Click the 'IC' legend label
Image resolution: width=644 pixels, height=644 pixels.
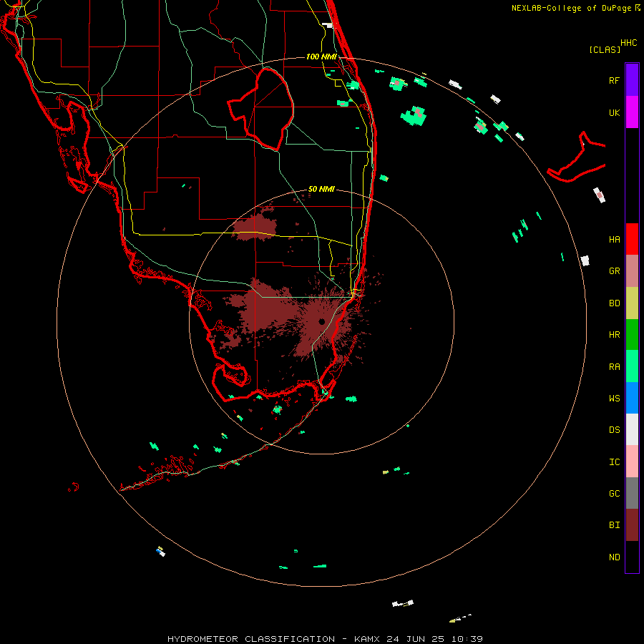tap(614, 462)
